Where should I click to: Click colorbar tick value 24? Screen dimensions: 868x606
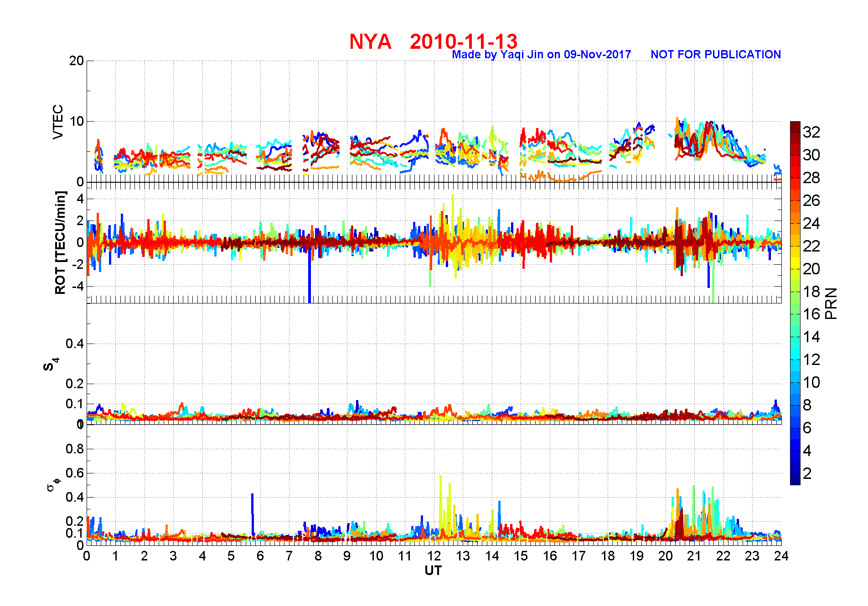coord(811,223)
